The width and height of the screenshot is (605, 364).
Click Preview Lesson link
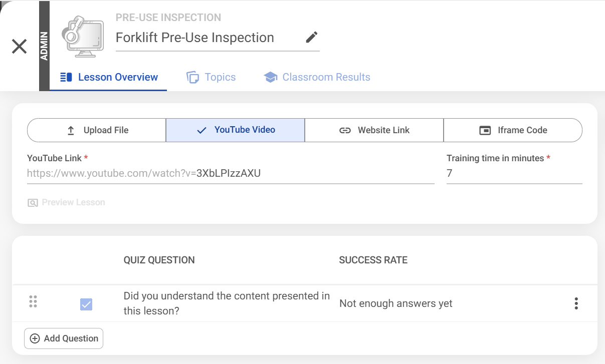tap(66, 203)
